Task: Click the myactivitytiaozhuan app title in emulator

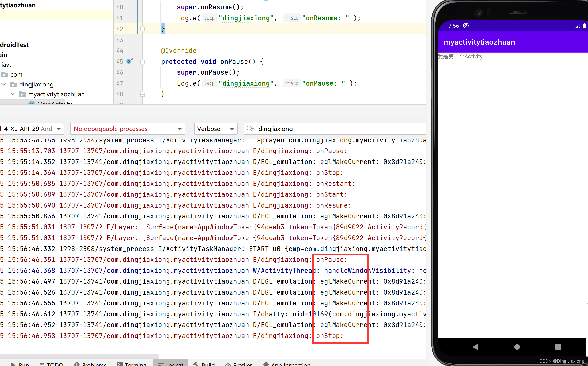Action: tap(479, 42)
